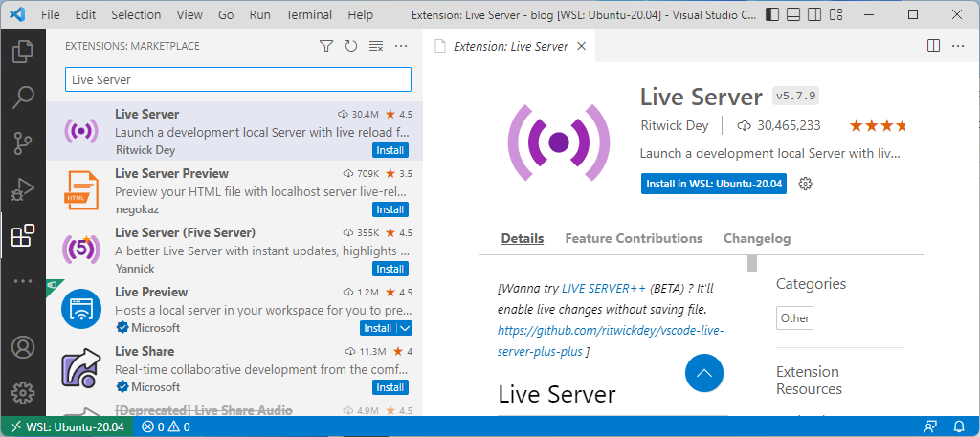Click Install in WSL: Ubuntu-20.04 button
This screenshot has width=980, height=437.
click(714, 184)
